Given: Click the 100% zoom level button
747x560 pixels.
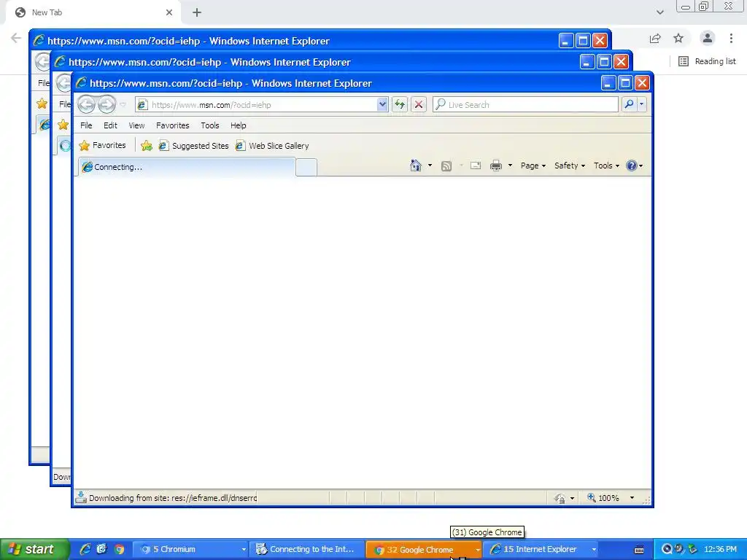Looking at the screenshot, I should point(603,497).
